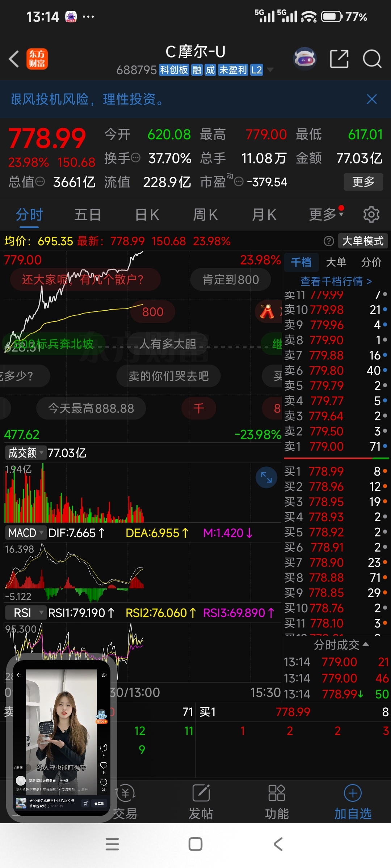Image resolution: width=391 pixels, height=868 pixels.
Task: Tap the 卖3 779.64 order row
Action: [336, 416]
